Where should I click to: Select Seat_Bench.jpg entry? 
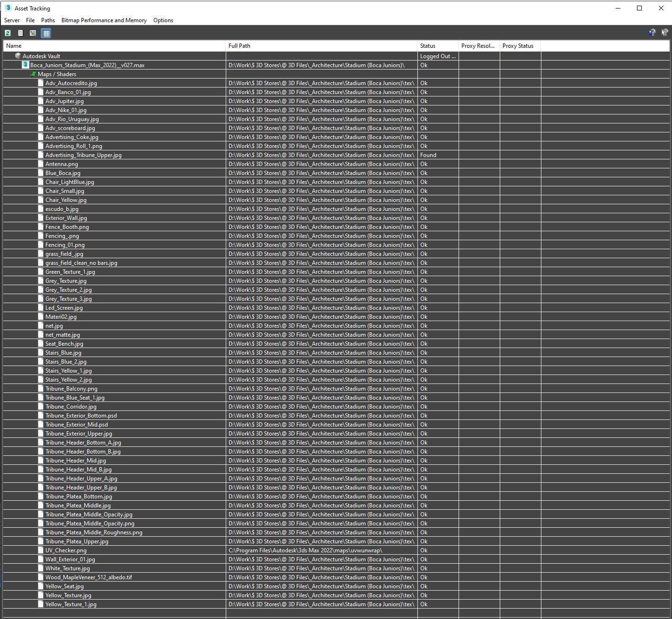[x=64, y=343]
